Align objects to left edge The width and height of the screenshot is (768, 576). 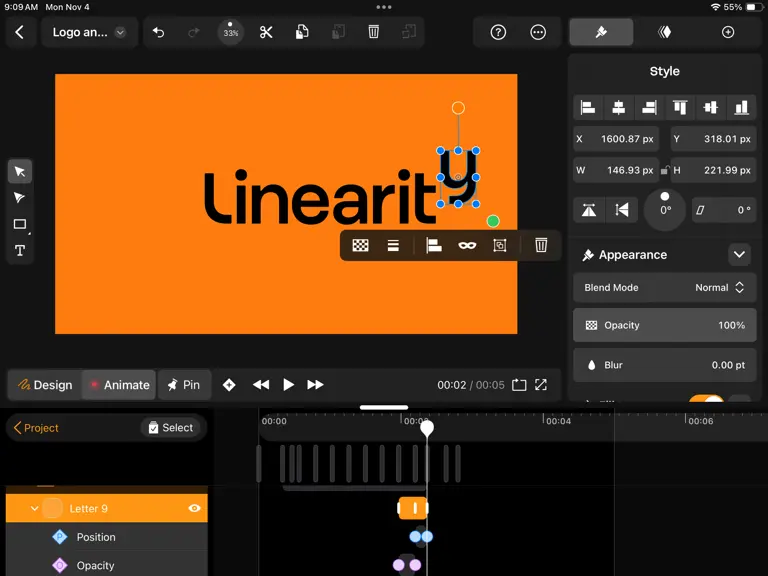coord(588,107)
